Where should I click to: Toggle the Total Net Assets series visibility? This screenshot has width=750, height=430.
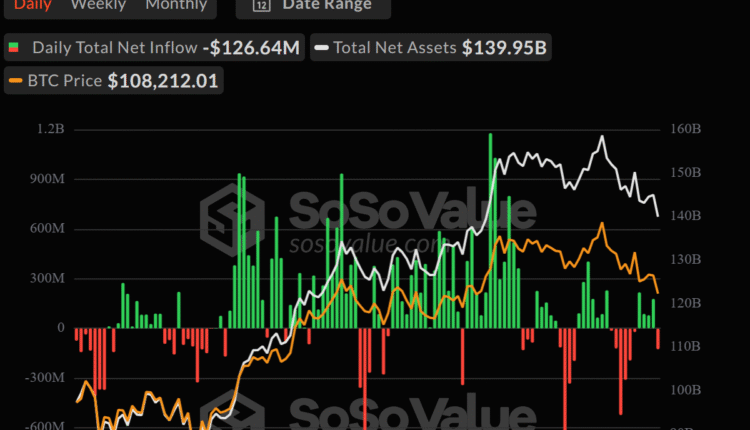(x=395, y=47)
